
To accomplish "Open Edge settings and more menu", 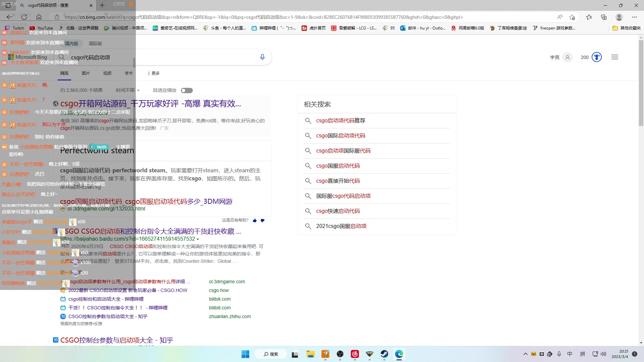I will [634, 17].
